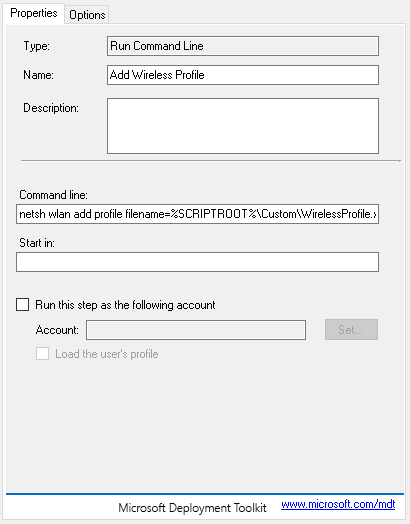Click the 'Command line:' label
Image resolution: width=410 pixels, height=524 pixels.
[x=53, y=195]
